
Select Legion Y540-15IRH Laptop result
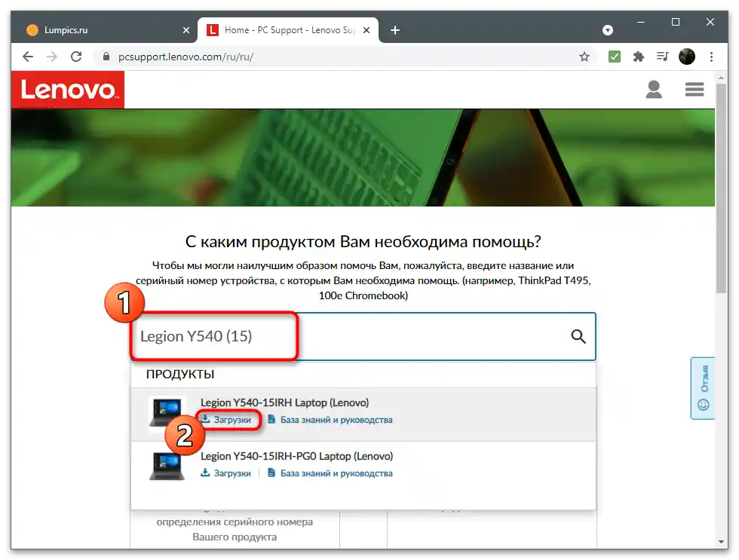click(x=285, y=402)
